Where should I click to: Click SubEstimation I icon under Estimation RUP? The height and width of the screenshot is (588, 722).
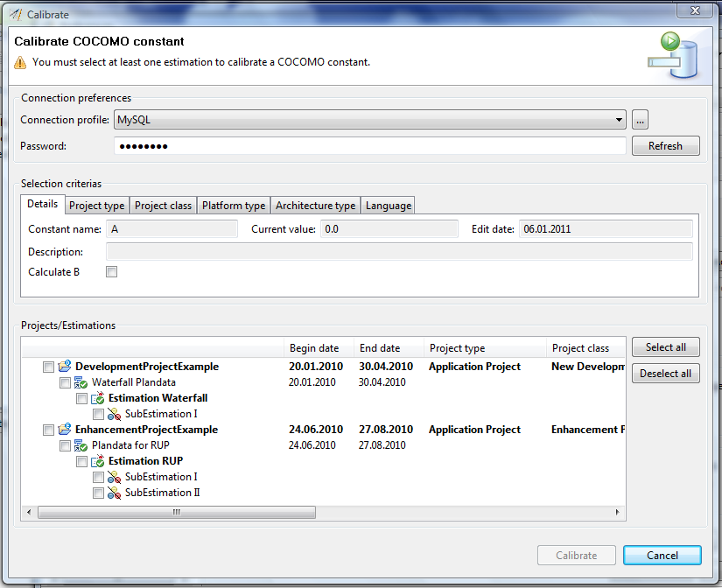114,477
